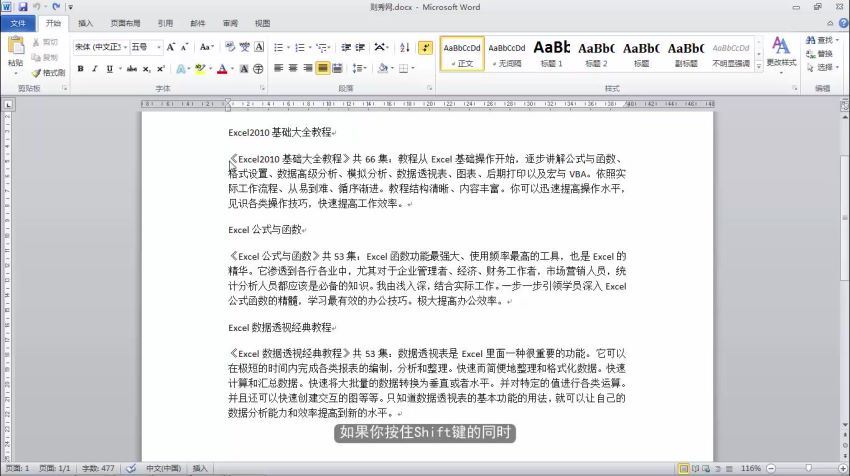Toggle Italic formatting
Screen dimensions: 850x476
[x=95, y=69]
